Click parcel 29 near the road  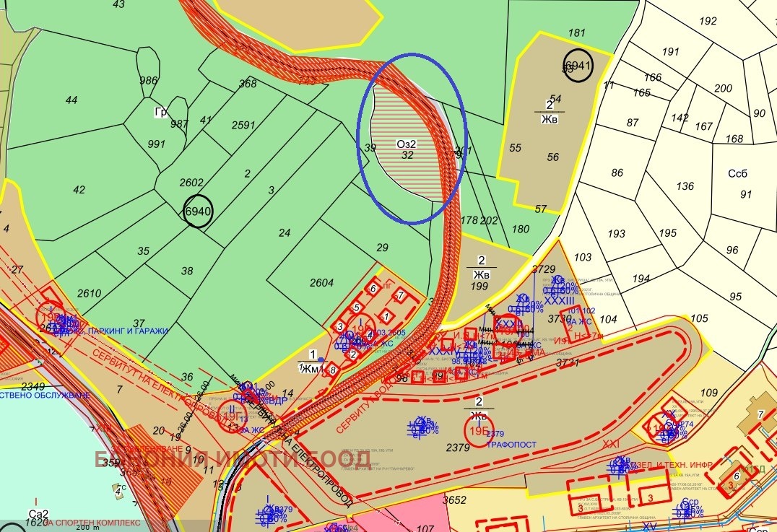tap(382, 248)
